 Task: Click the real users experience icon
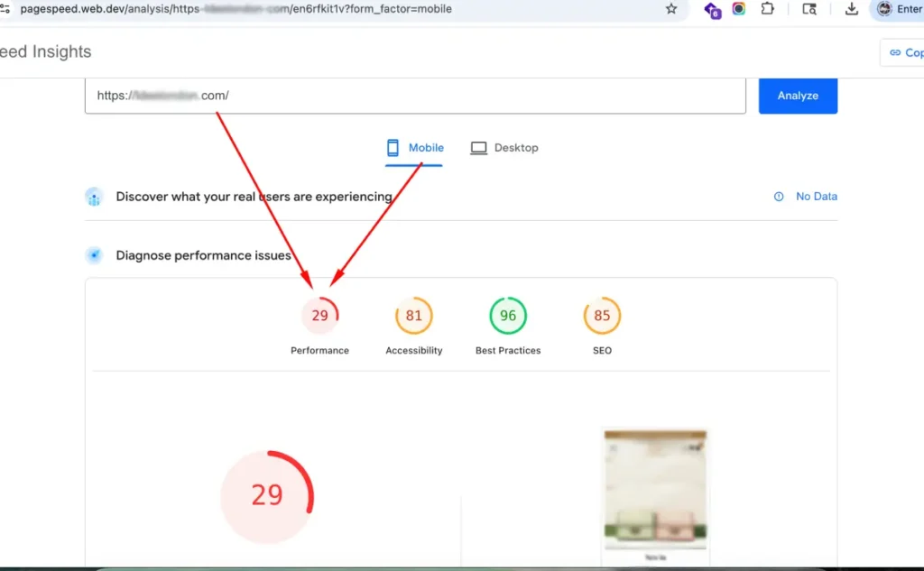[94, 197]
